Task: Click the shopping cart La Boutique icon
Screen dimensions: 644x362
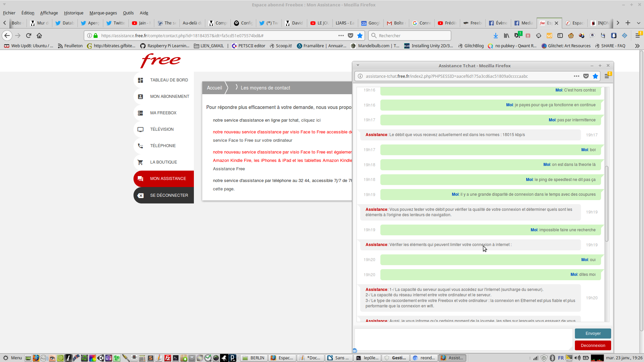Action: point(141,162)
